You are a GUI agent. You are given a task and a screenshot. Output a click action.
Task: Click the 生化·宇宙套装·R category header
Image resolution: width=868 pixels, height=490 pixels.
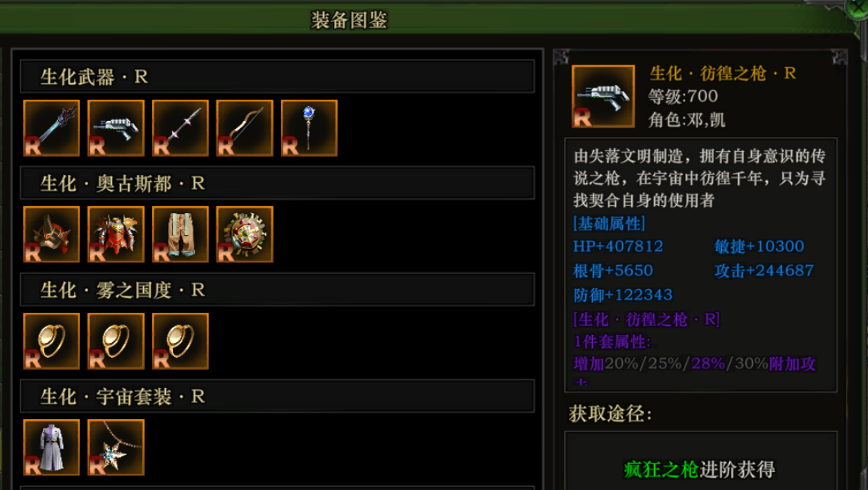pyautogui.click(x=278, y=396)
